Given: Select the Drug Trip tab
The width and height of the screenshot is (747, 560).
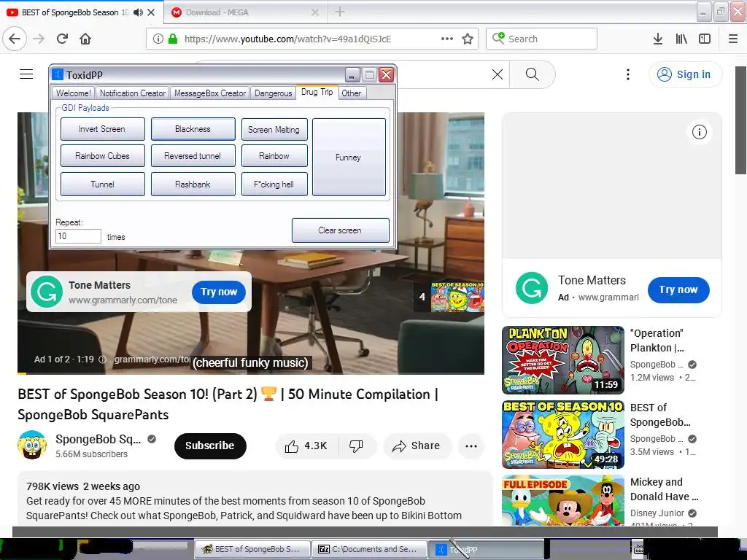Looking at the screenshot, I should (317, 92).
